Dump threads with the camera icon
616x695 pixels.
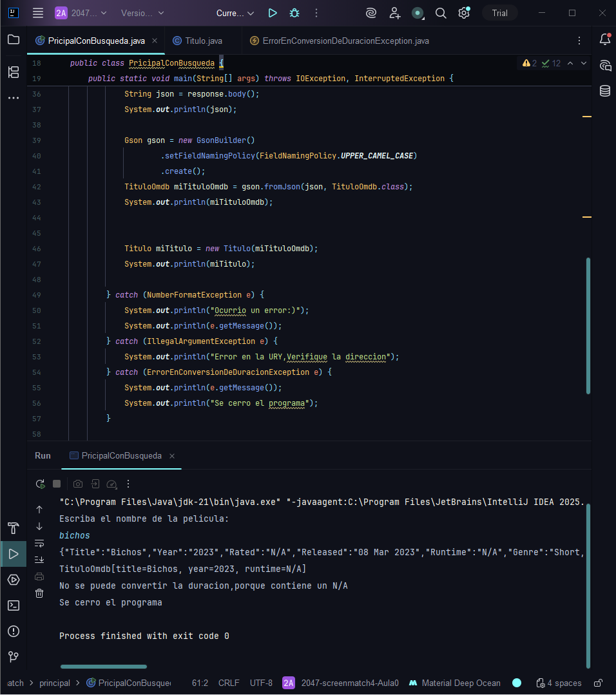(x=78, y=484)
